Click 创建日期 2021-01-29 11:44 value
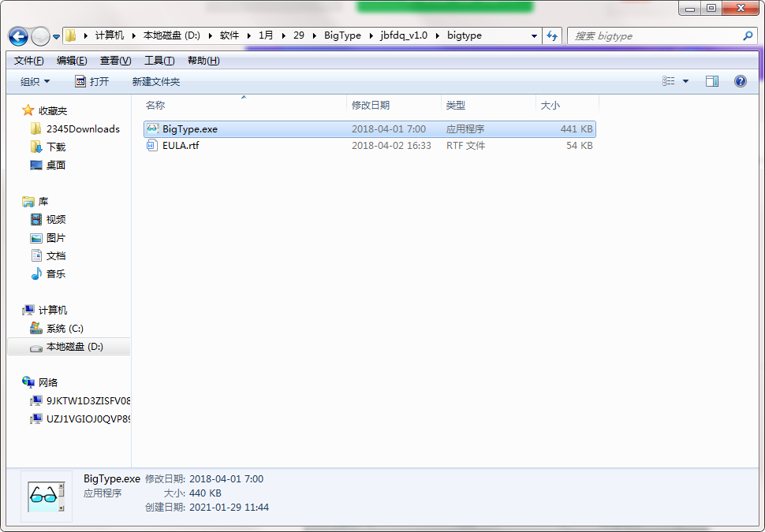 coord(229,507)
